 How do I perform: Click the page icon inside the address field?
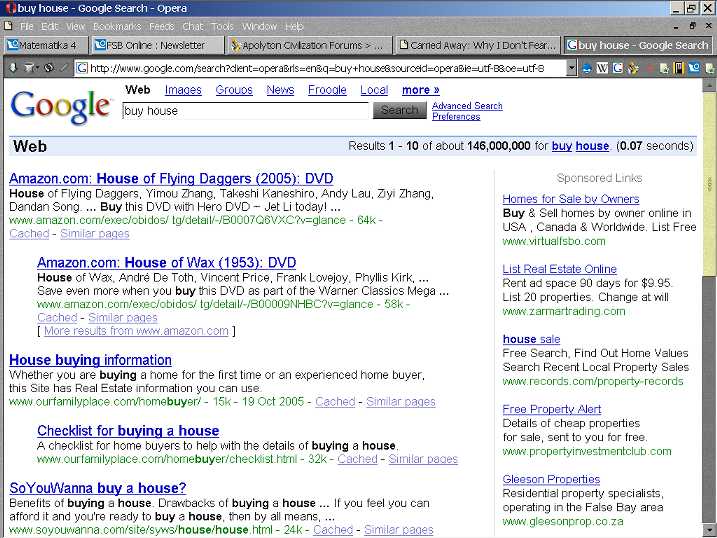click(x=80, y=68)
